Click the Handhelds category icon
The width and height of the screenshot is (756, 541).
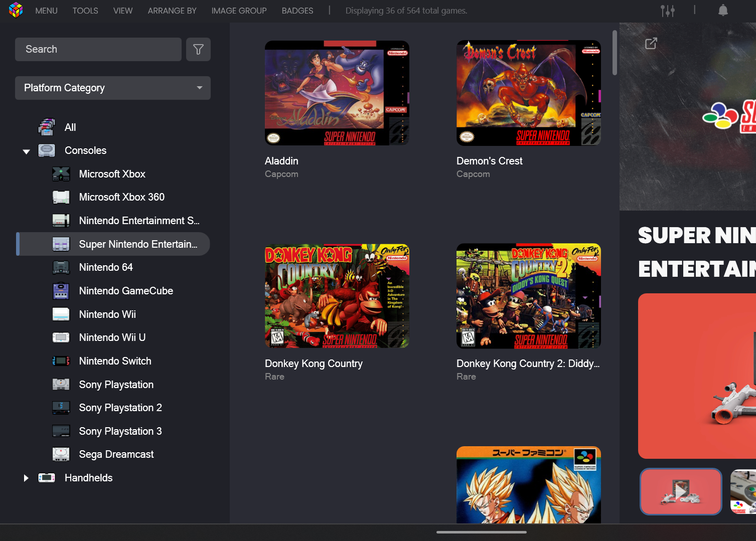point(47,478)
